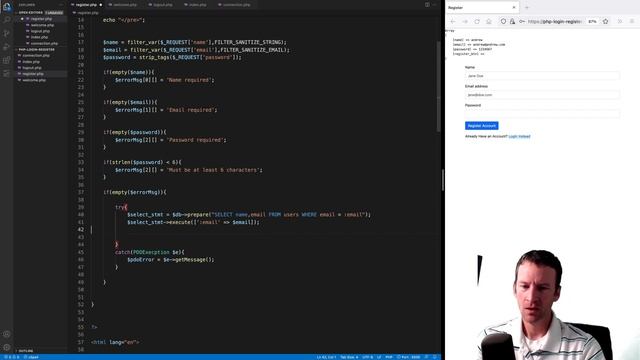The width and height of the screenshot is (640, 360).
Task: Open the feedback icon in status bar
Action: (427, 357)
